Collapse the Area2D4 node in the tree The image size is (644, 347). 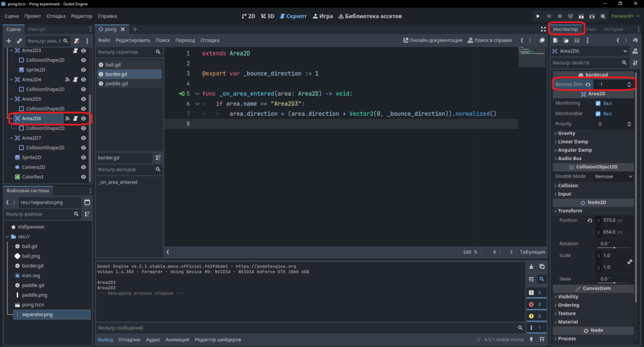click(11, 80)
